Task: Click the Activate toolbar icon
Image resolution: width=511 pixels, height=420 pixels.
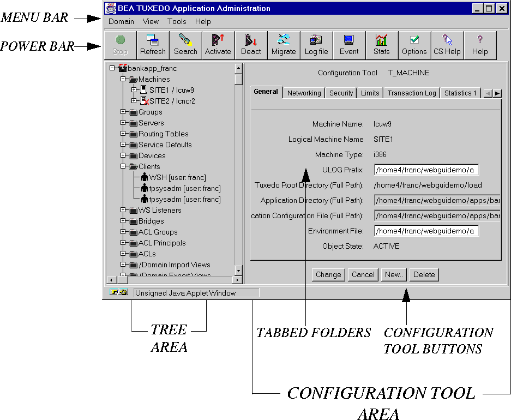Action: pos(218,45)
